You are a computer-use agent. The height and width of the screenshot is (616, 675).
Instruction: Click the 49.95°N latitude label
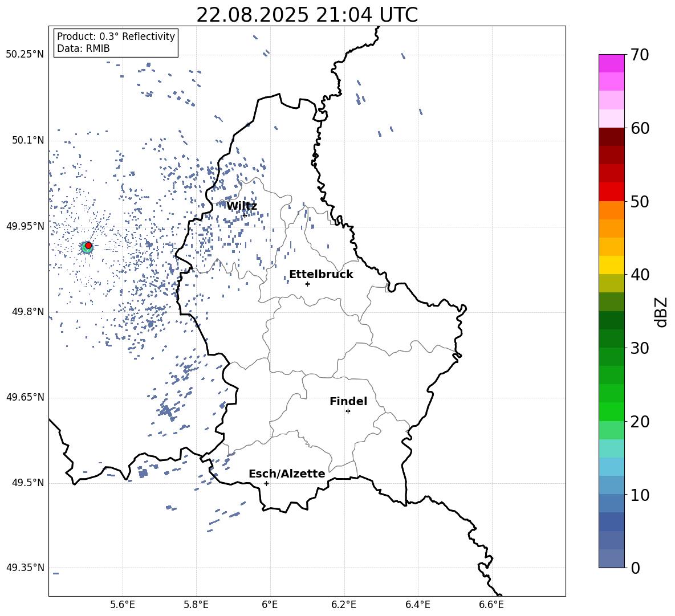click(25, 226)
